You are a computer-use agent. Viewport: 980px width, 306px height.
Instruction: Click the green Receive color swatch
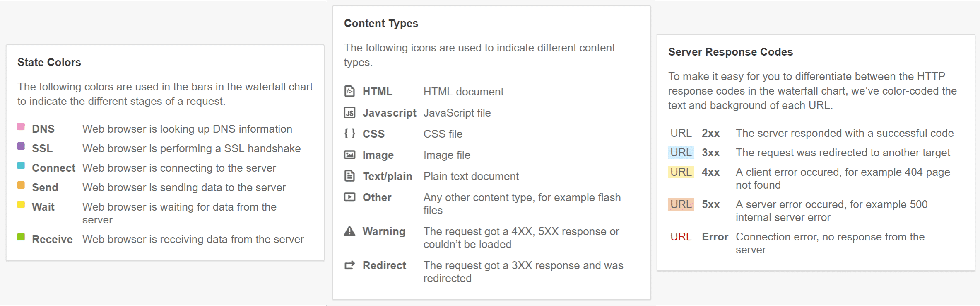21,237
